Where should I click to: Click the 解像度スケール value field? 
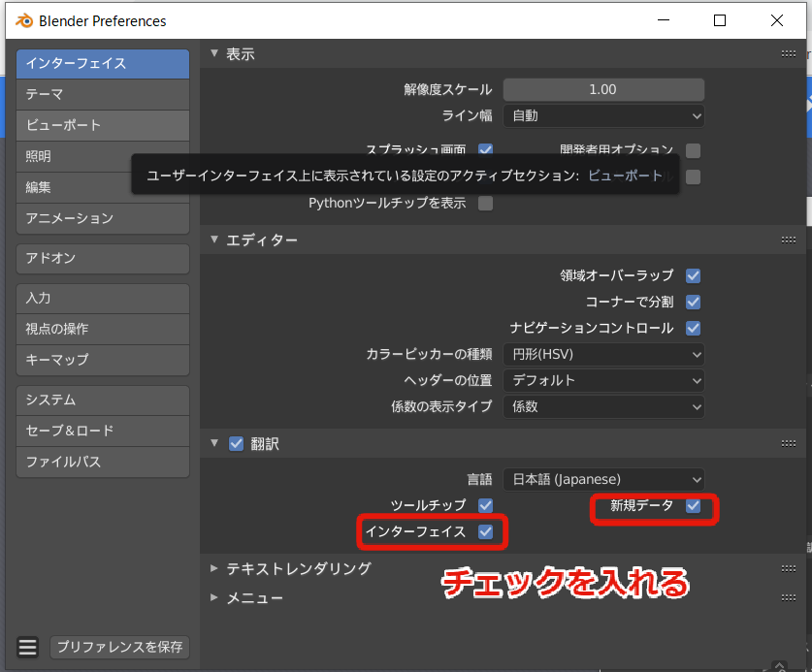pos(603,89)
